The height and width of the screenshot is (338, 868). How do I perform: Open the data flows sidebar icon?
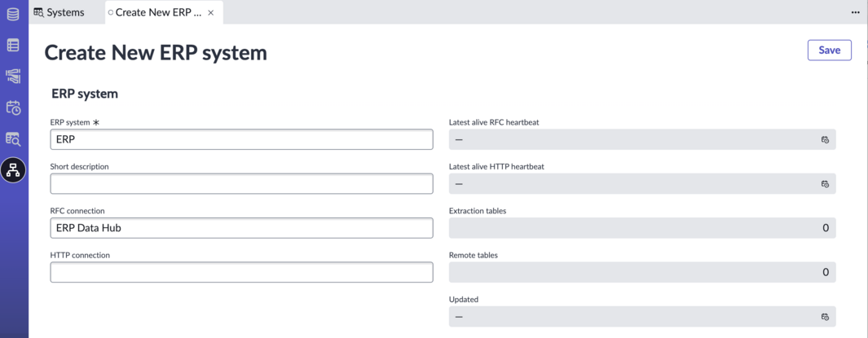(x=13, y=77)
